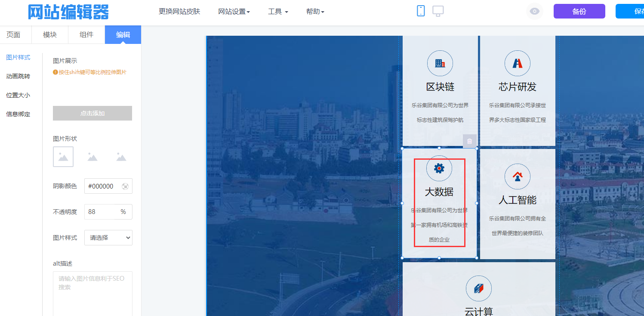Screen dimensions: 644x316
Task: Select the middle image shape option
Action: [92, 157]
